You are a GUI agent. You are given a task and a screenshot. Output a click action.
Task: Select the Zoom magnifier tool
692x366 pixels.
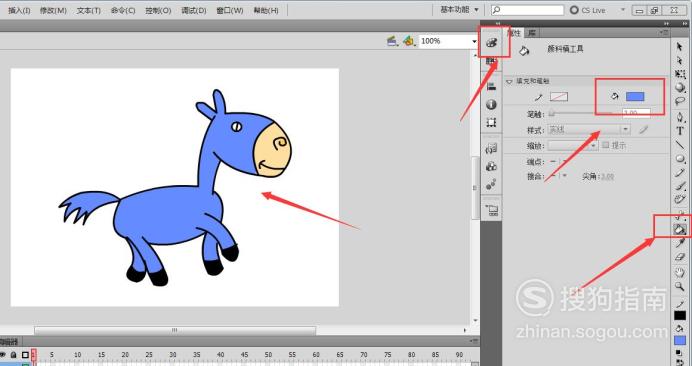[680, 287]
